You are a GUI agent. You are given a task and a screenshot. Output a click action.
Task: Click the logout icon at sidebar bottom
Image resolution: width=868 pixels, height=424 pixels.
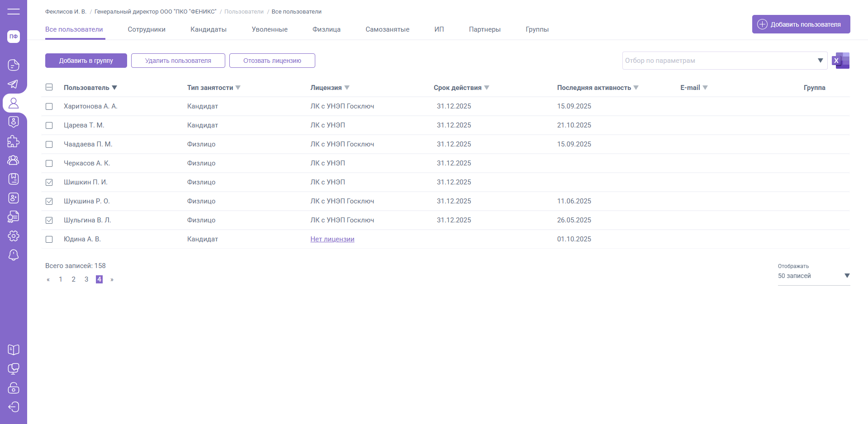(14, 407)
